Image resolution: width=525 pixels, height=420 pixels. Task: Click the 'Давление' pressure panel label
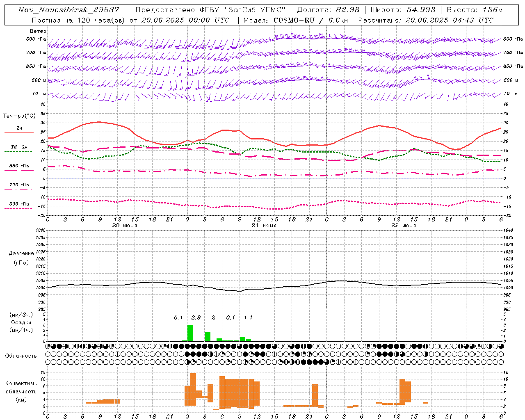point(21,253)
